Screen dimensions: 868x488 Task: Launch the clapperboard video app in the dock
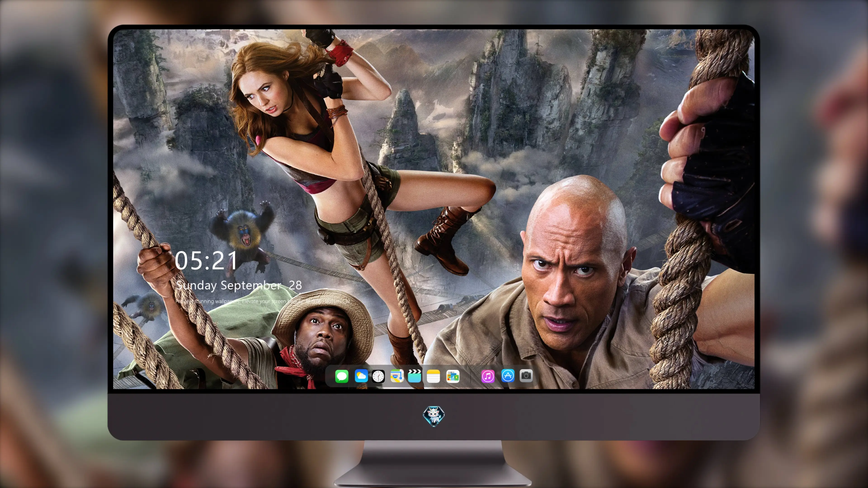click(415, 376)
